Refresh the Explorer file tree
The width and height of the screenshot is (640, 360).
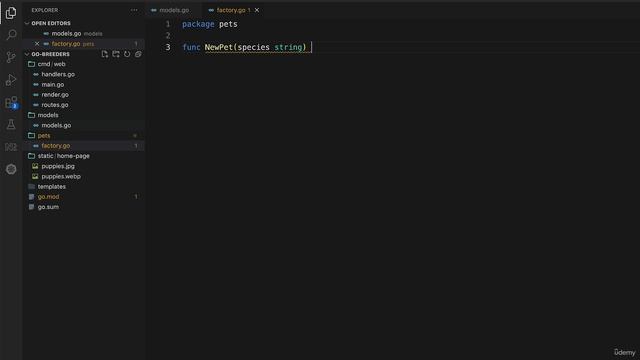point(127,54)
